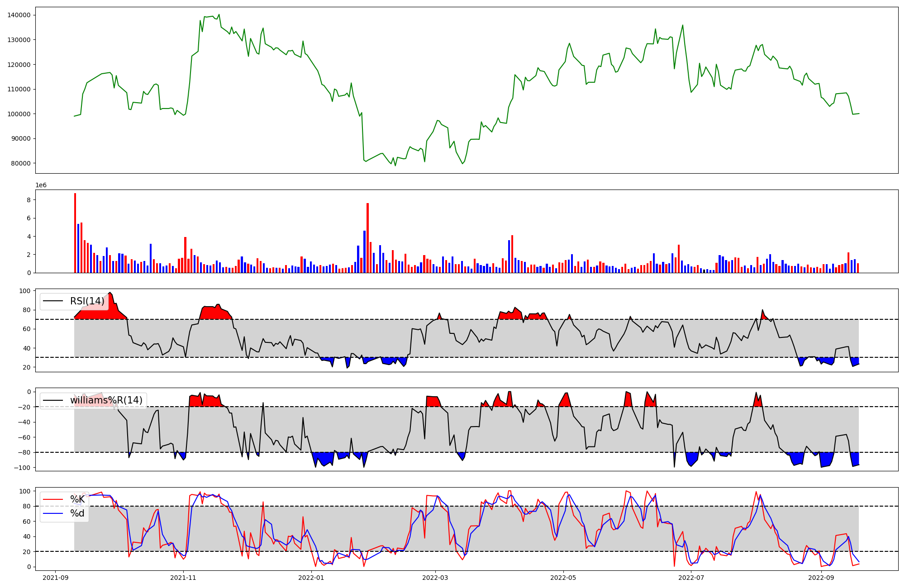The height and width of the screenshot is (588, 905).
Task: Click the 2022-09 date tick label
Action: click(821, 578)
